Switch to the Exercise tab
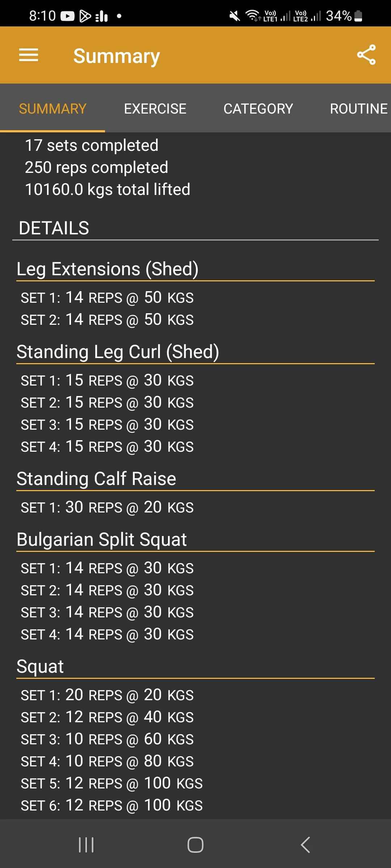 [x=155, y=109]
